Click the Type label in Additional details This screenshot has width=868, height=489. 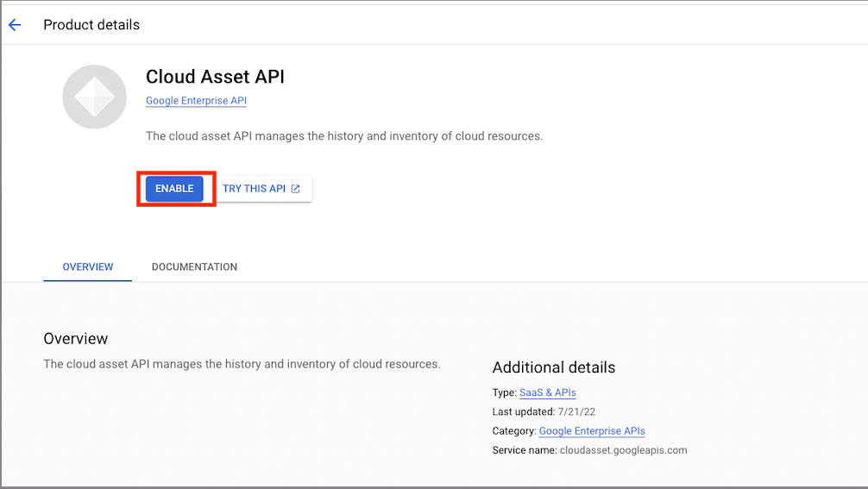504,392
